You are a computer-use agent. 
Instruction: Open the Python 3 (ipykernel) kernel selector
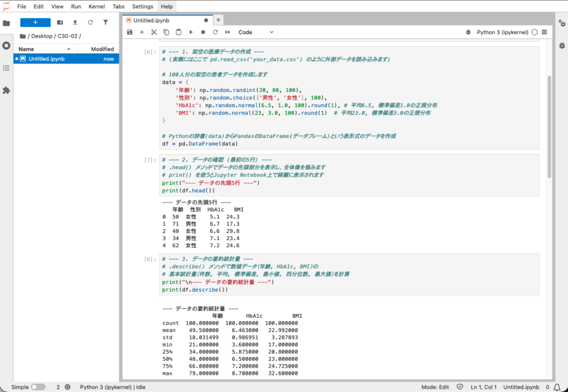503,32
